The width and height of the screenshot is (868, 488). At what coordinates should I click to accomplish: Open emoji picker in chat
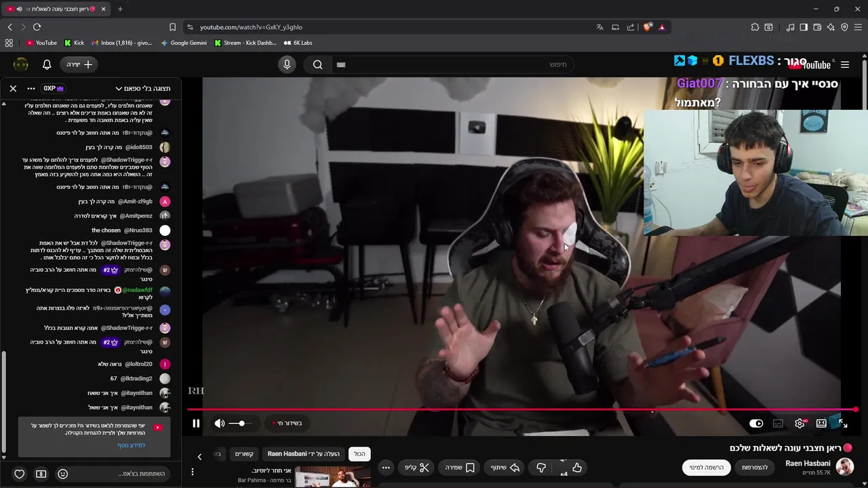coord(62,474)
